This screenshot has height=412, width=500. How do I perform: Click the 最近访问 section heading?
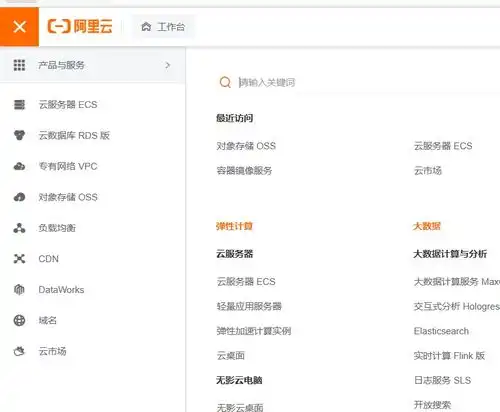[x=235, y=118]
